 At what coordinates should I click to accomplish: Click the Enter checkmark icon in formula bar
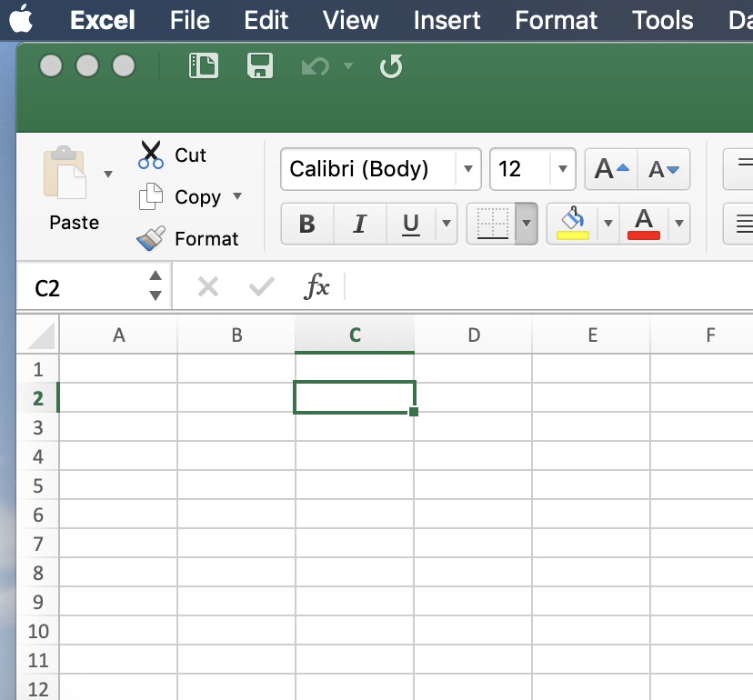[x=262, y=287]
